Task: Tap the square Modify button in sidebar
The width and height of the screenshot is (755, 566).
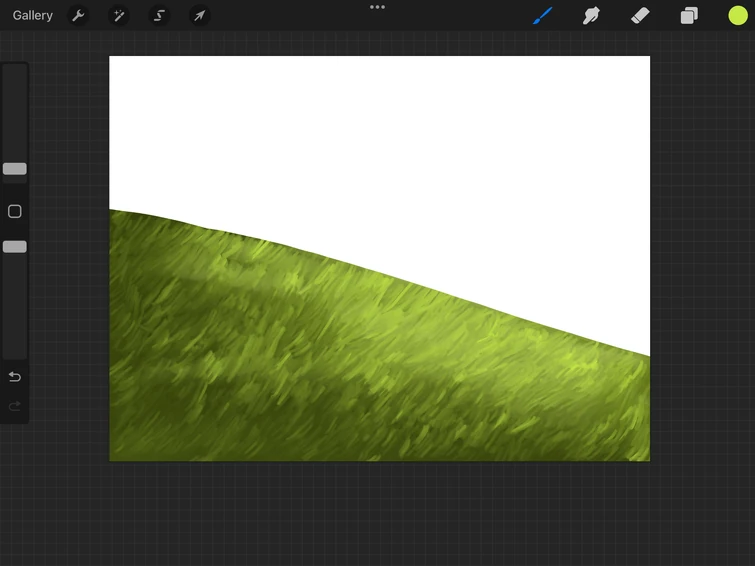Action: 15,211
